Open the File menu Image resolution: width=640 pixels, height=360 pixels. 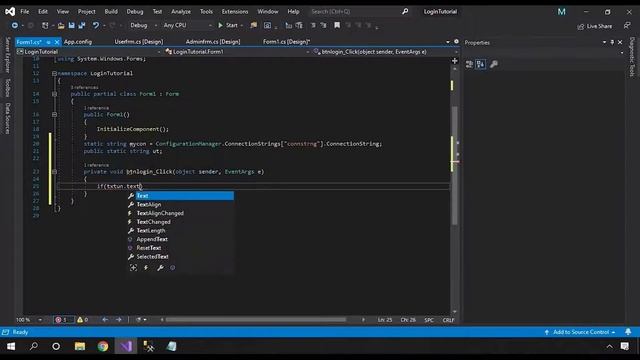click(25, 11)
